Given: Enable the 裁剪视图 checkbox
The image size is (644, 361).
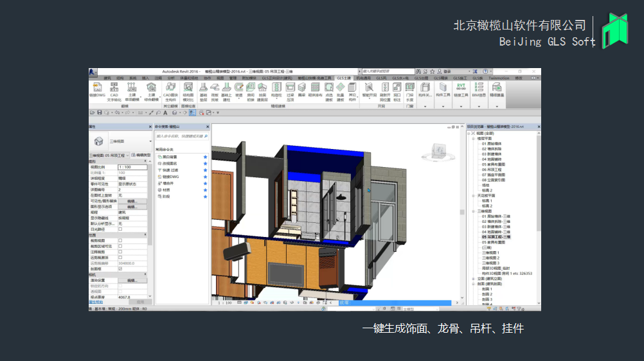Looking at the screenshot, I should point(120,241).
